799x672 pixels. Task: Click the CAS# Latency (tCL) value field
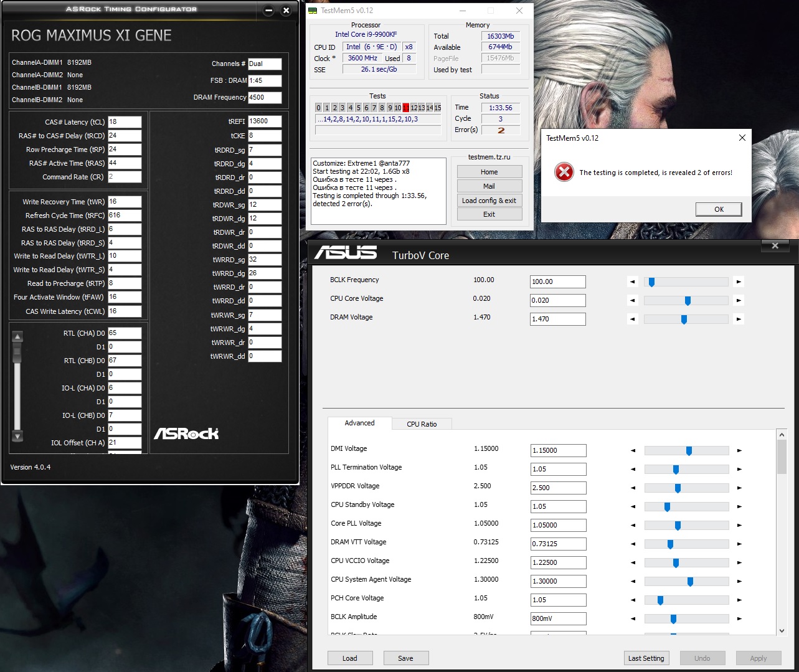click(125, 122)
